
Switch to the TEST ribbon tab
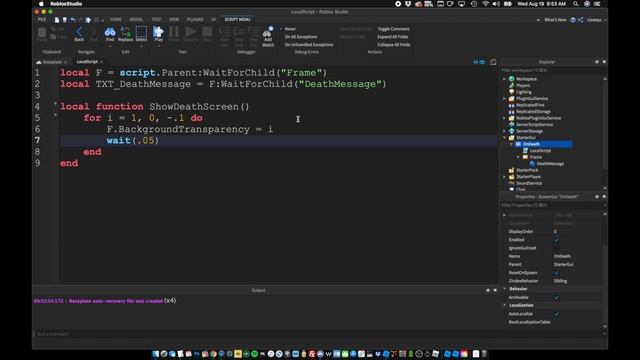click(156, 20)
